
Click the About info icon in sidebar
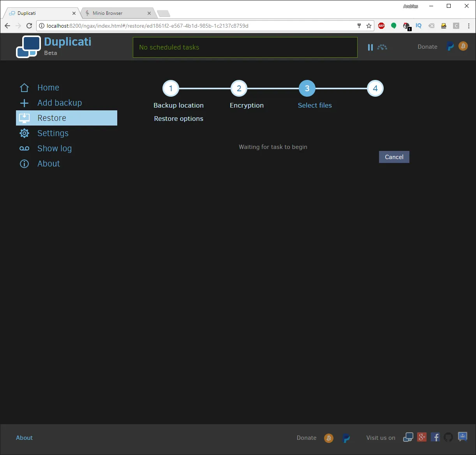pyautogui.click(x=24, y=164)
